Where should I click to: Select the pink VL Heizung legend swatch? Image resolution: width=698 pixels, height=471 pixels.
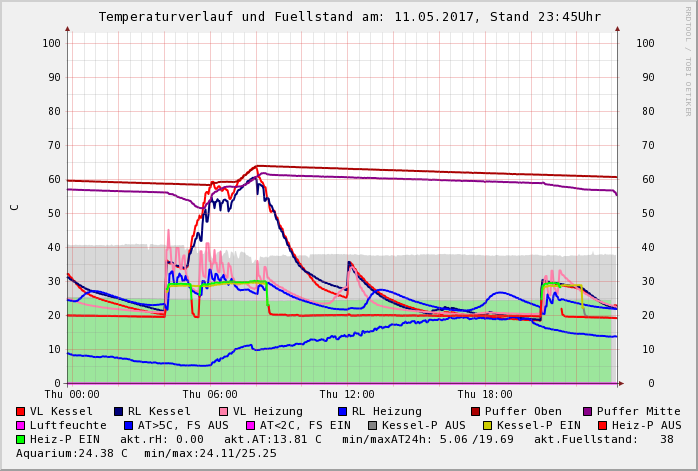click(x=224, y=411)
